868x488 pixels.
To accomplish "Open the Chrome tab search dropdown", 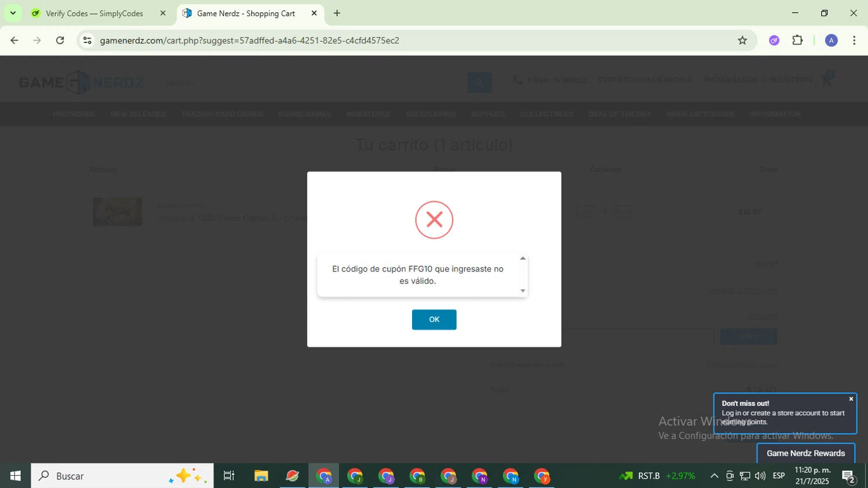I will pyautogui.click(x=13, y=13).
